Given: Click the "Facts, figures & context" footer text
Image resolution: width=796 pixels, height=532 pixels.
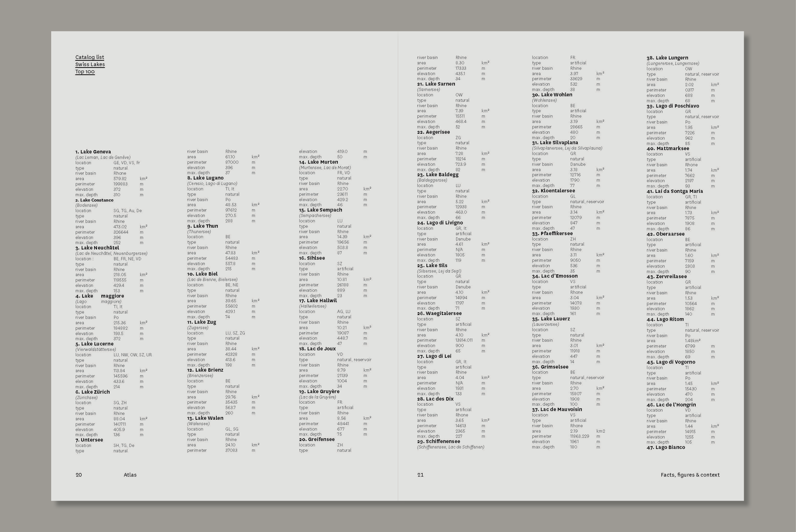Looking at the screenshot, I should (690, 475).
